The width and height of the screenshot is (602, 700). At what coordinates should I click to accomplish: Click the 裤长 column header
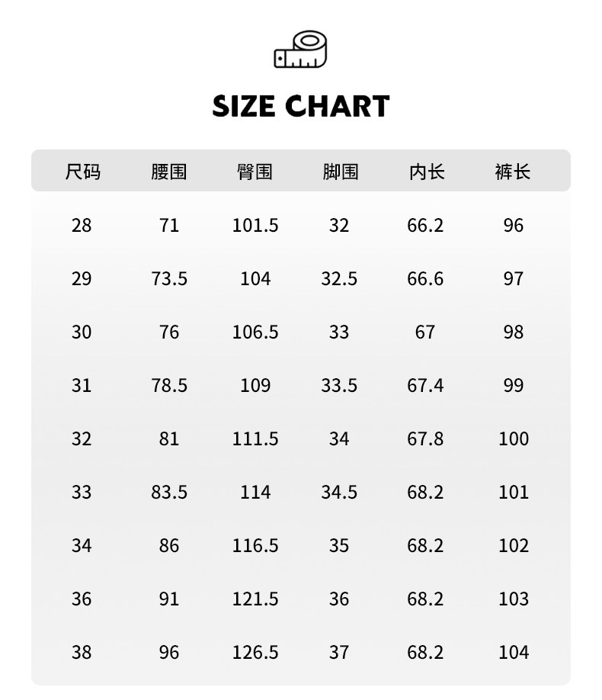pyautogui.click(x=512, y=172)
